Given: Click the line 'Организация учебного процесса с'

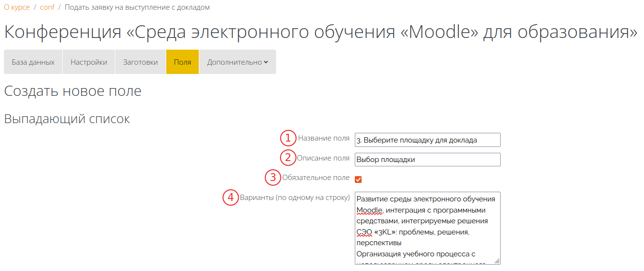Looking at the screenshot, I should coord(416,253).
